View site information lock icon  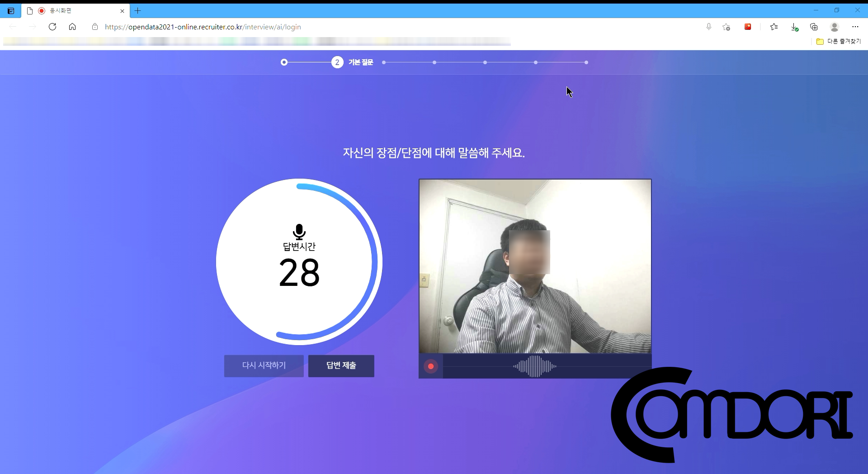(x=95, y=27)
